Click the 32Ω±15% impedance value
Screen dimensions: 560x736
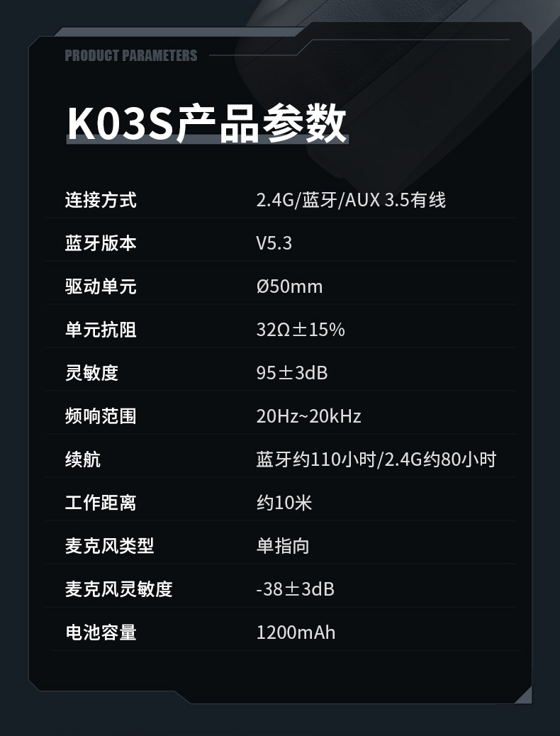tap(301, 330)
